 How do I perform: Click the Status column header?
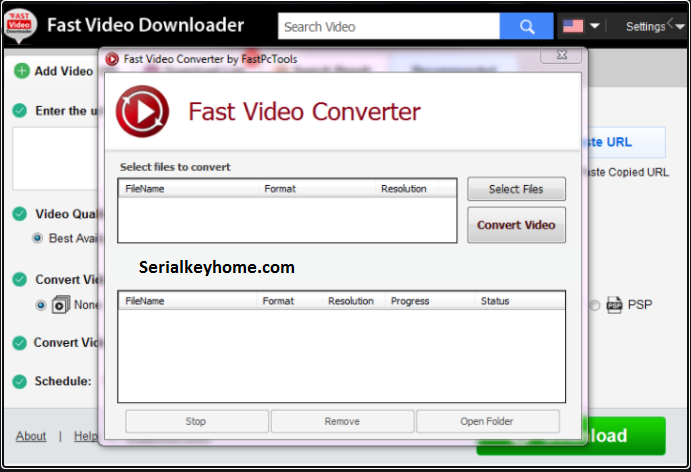tap(519, 301)
